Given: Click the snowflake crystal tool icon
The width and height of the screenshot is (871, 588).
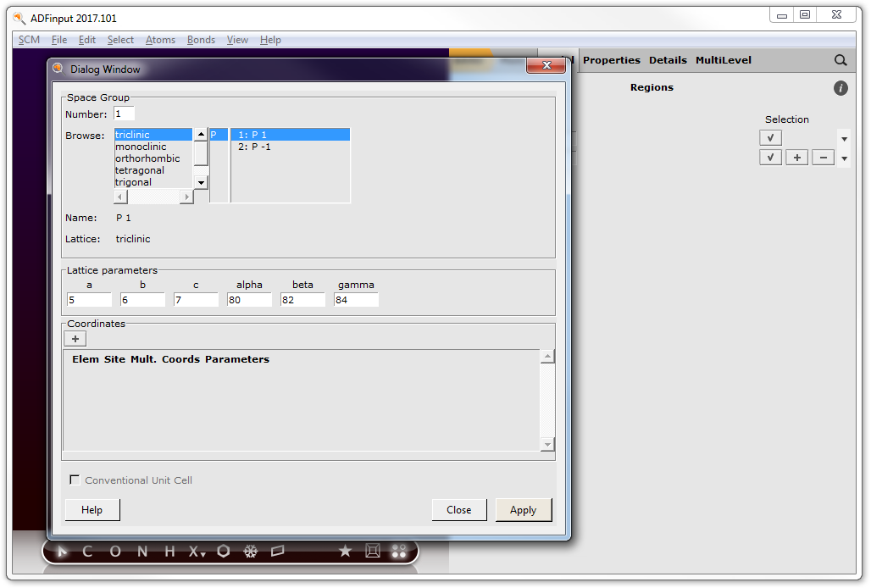Looking at the screenshot, I should click(x=250, y=552).
